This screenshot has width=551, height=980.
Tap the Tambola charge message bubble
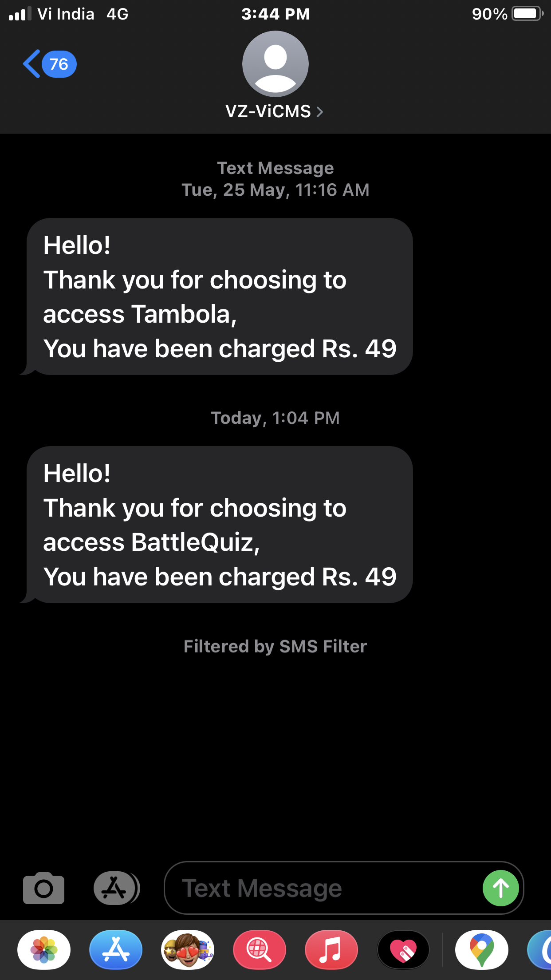coord(220,296)
